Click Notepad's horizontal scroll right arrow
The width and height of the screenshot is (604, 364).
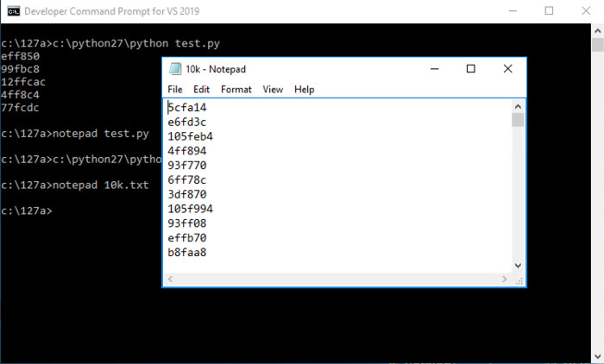point(505,279)
